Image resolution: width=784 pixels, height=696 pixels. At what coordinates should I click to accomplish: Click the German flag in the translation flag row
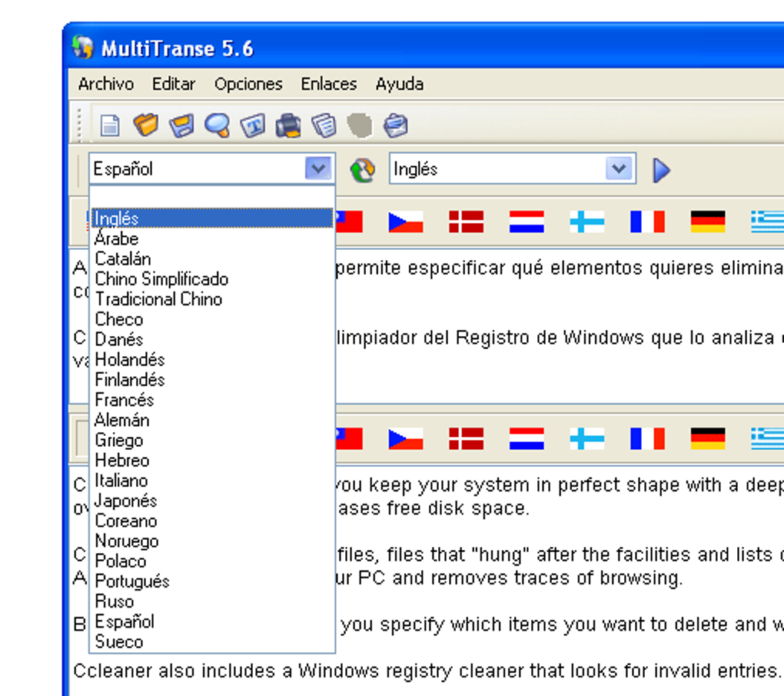pos(708,439)
